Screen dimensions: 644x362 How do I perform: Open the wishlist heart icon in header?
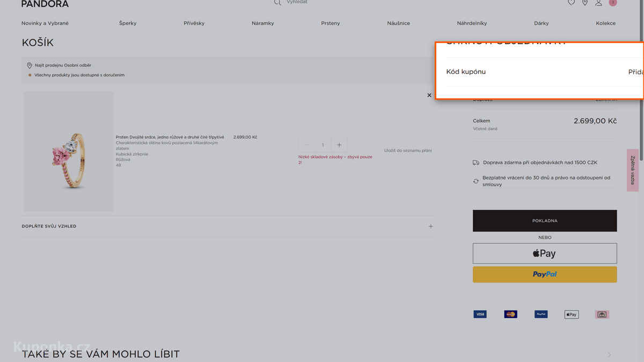pos(571,3)
